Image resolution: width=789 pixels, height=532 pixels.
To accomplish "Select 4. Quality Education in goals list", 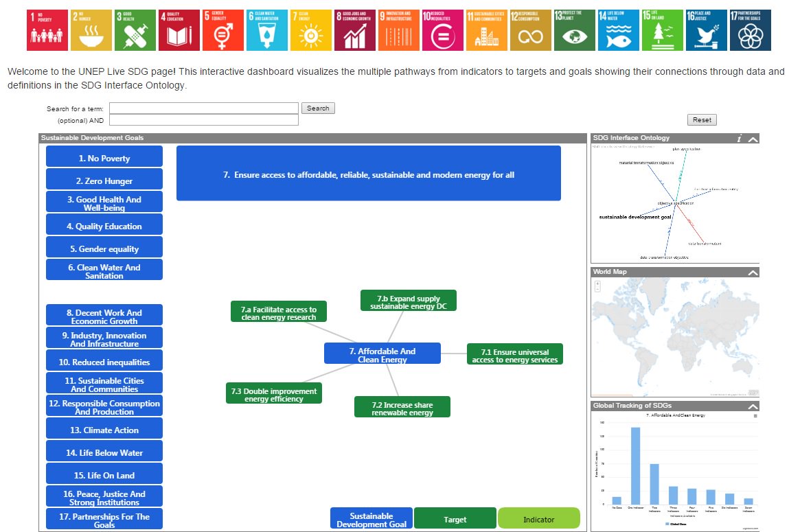I will tap(104, 224).
